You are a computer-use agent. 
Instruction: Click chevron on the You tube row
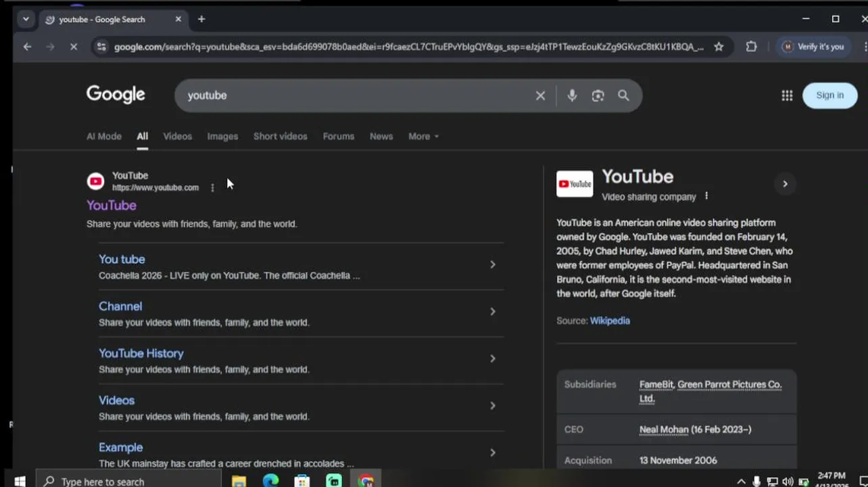pos(493,264)
